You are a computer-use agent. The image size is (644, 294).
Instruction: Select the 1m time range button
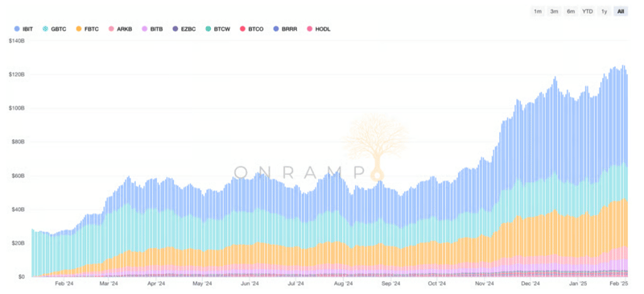coord(537,11)
